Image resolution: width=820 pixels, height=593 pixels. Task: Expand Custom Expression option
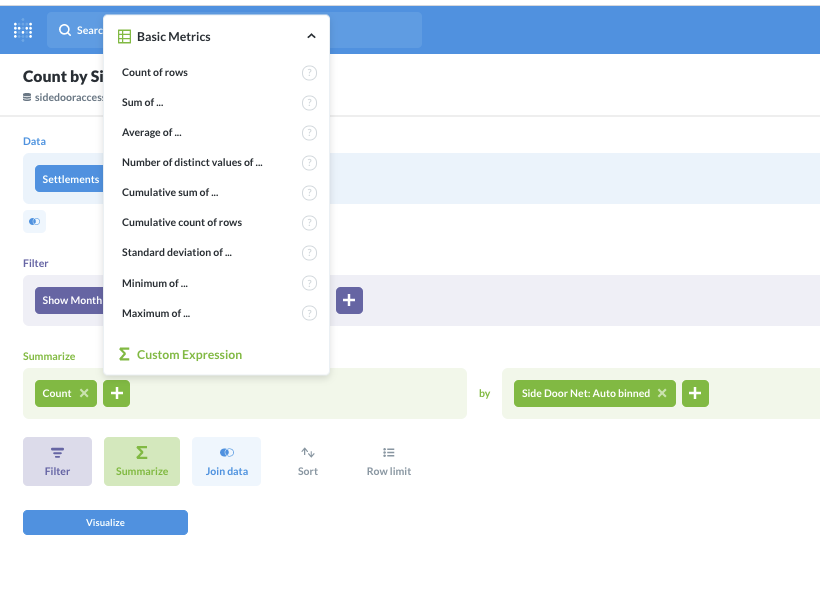pyautogui.click(x=181, y=355)
